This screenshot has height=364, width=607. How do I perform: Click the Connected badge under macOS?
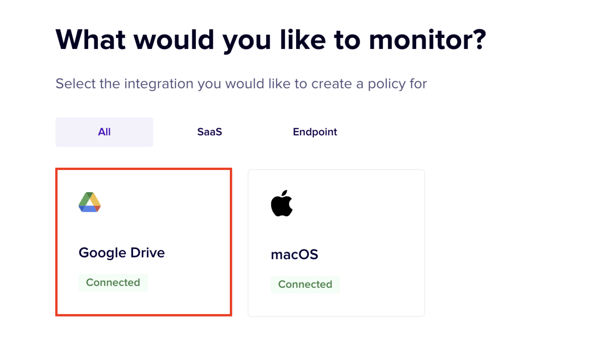point(305,284)
